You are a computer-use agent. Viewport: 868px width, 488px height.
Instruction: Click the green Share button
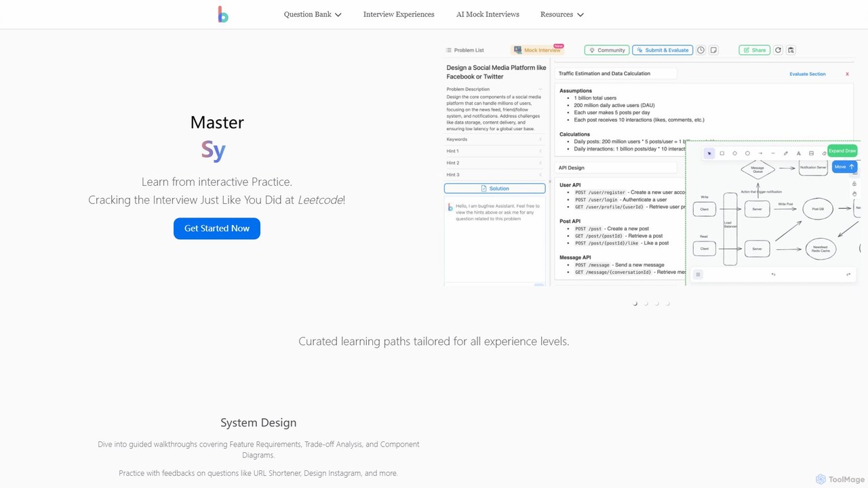754,50
